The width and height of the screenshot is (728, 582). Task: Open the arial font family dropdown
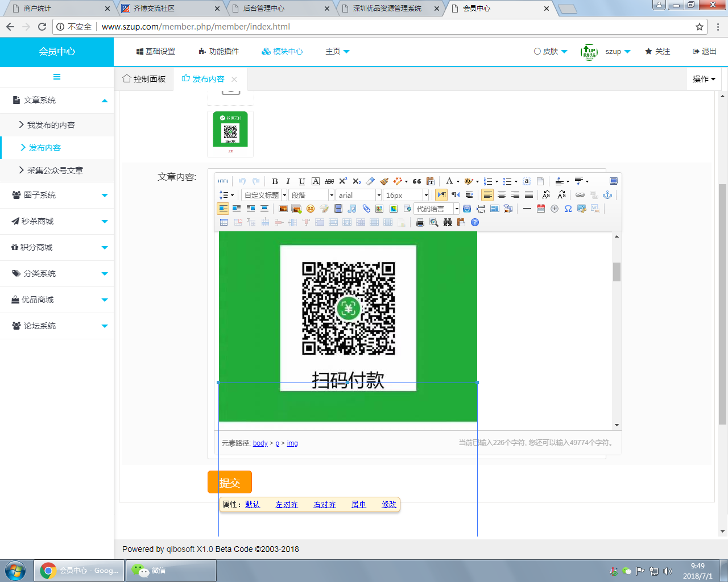(359, 195)
